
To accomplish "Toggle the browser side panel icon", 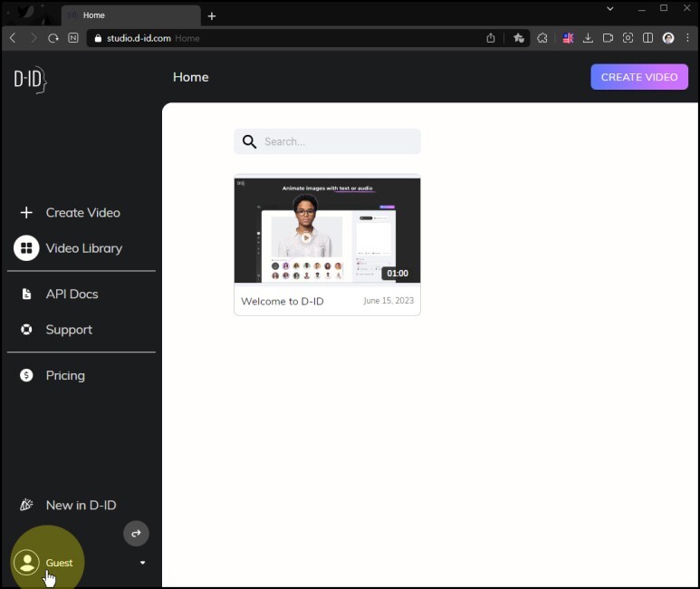I will point(647,38).
